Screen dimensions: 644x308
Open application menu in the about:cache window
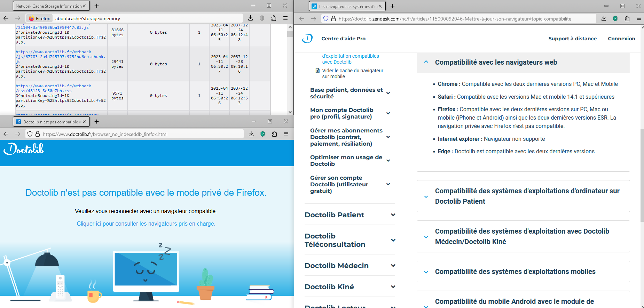285,18
